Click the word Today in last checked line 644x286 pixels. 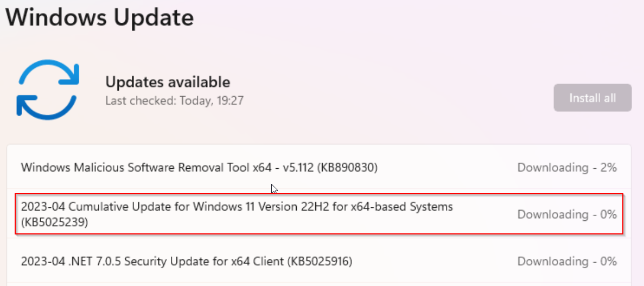click(194, 101)
